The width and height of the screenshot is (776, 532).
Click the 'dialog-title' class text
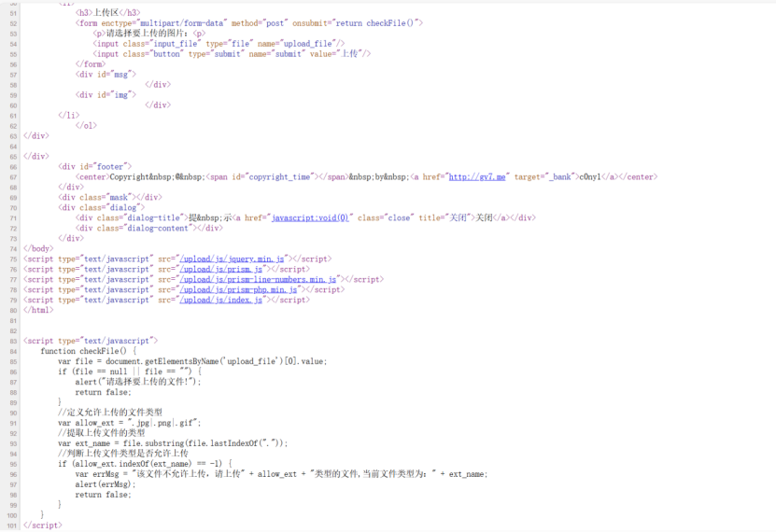pos(153,218)
